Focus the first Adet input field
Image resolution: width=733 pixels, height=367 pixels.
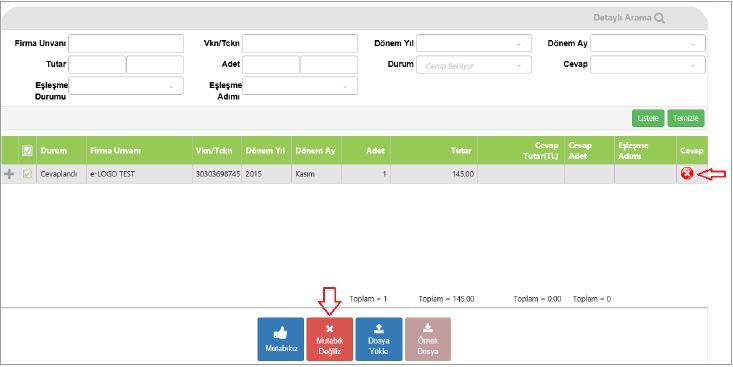[271, 65]
